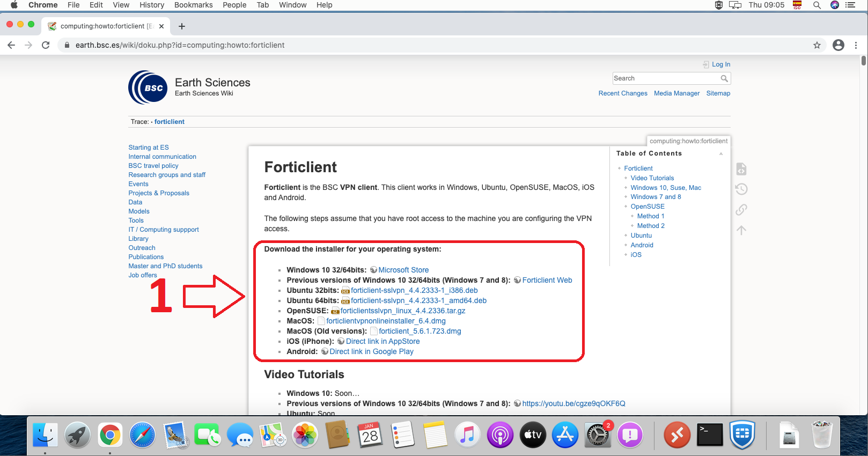Jump to OpenSUSE in Table of Contents
The width and height of the screenshot is (868, 456).
[647, 207]
